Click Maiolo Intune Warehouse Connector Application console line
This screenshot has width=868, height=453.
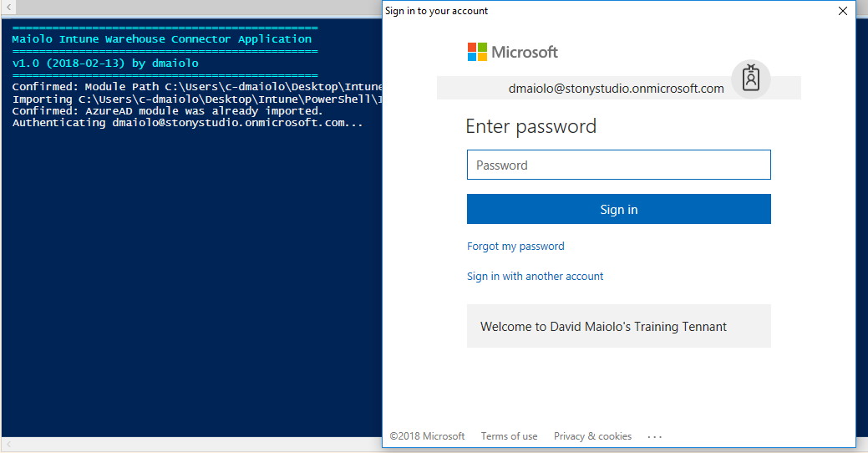coord(161,39)
